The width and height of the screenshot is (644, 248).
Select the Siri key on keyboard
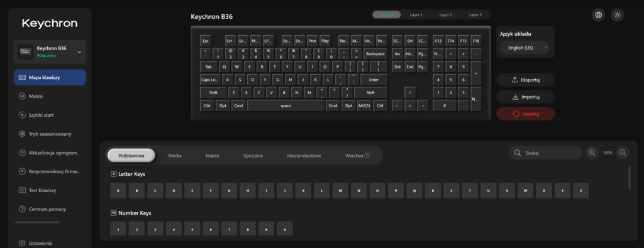(409, 41)
